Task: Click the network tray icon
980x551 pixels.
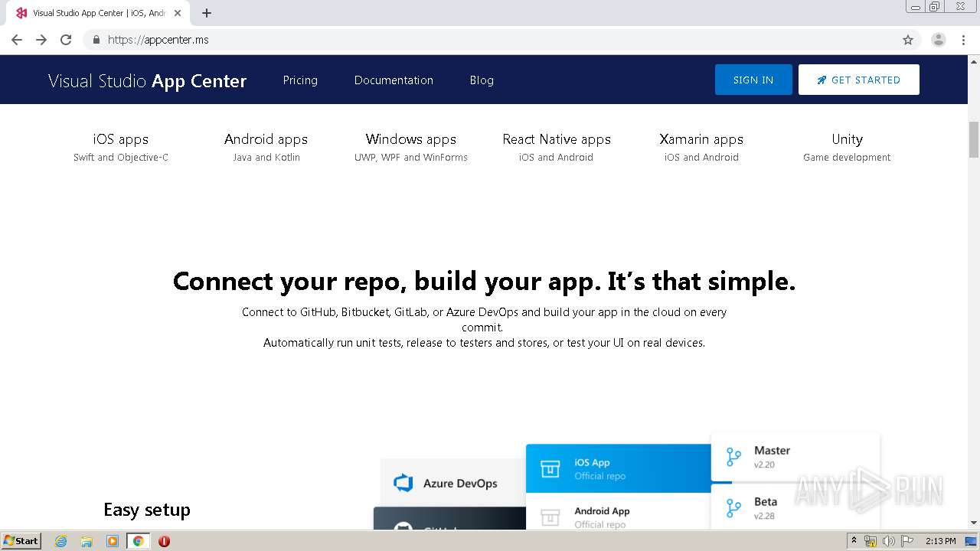Action: (x=871, y=541)
